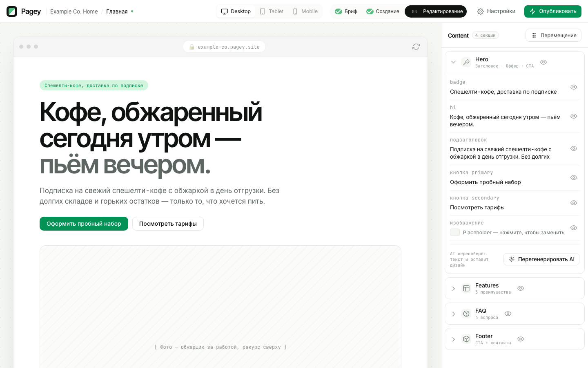588x368 pixels.
Task: Edit Оформить пробный набор panel field
Action: coord(485,182)
